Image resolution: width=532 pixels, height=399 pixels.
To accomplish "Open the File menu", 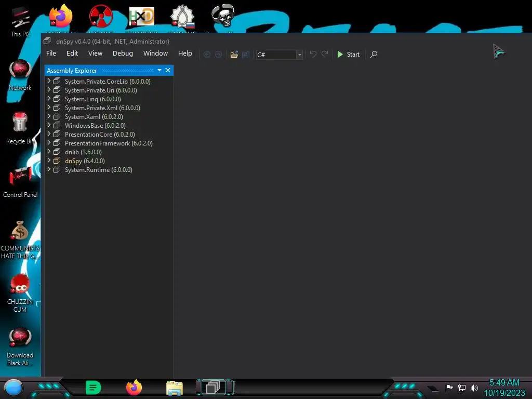I will [51, 54].
